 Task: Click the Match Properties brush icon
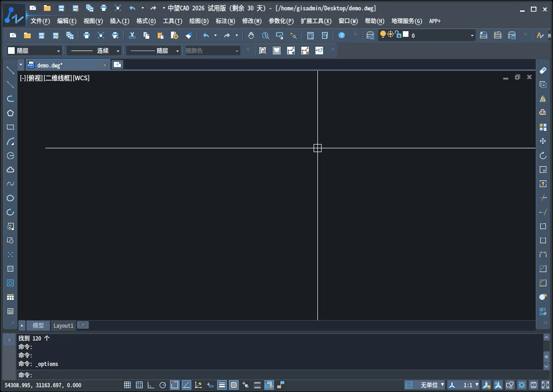tap(189, 35)
